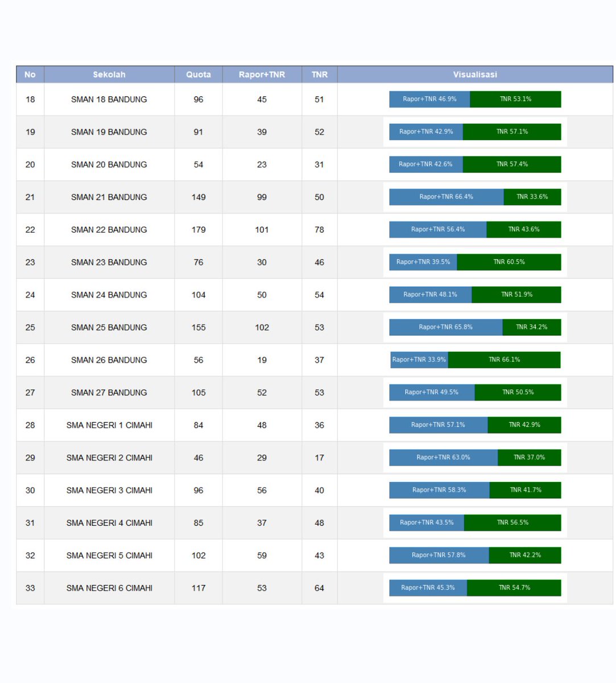
Task: Select the SMAN 18 BANDUNG cell
Action: (109, 100)
